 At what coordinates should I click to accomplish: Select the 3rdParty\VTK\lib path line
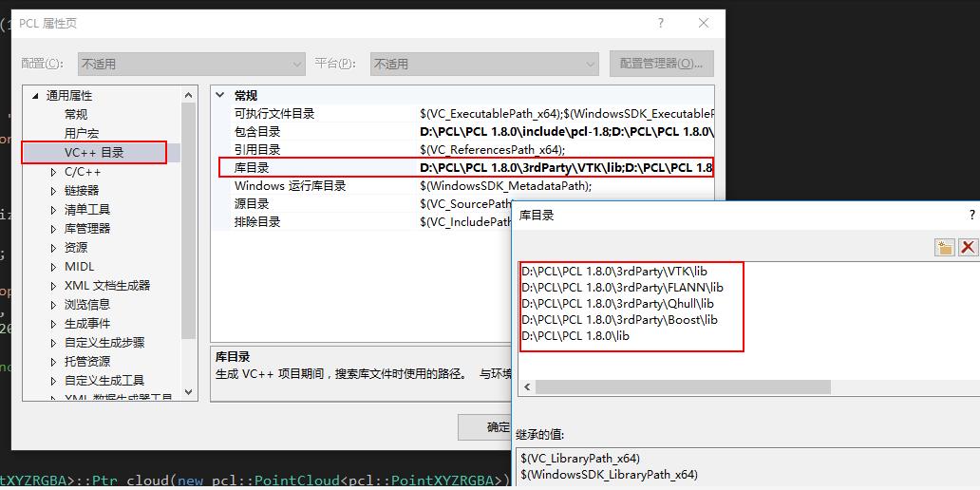pyautogui.click(x=614, y=272)
